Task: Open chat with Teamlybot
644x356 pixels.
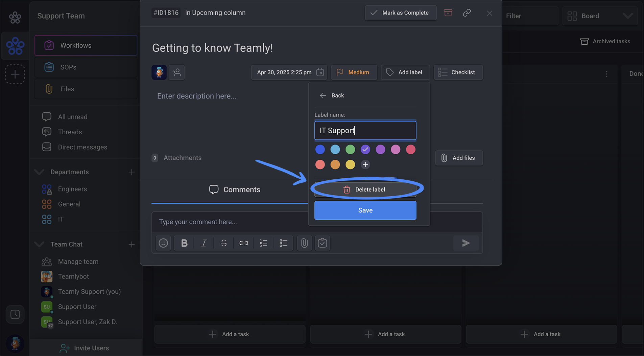Action: [x=73, y=276]
